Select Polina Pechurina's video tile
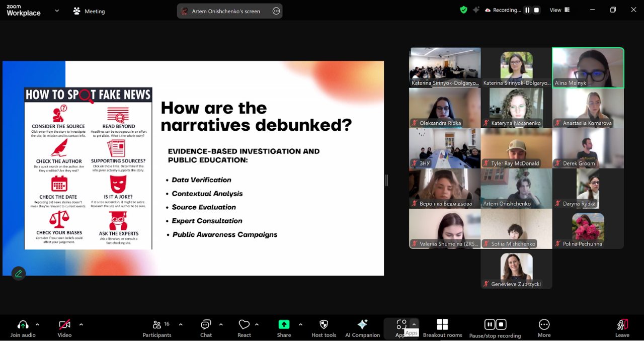644x341 pixels. click(588, 229)
